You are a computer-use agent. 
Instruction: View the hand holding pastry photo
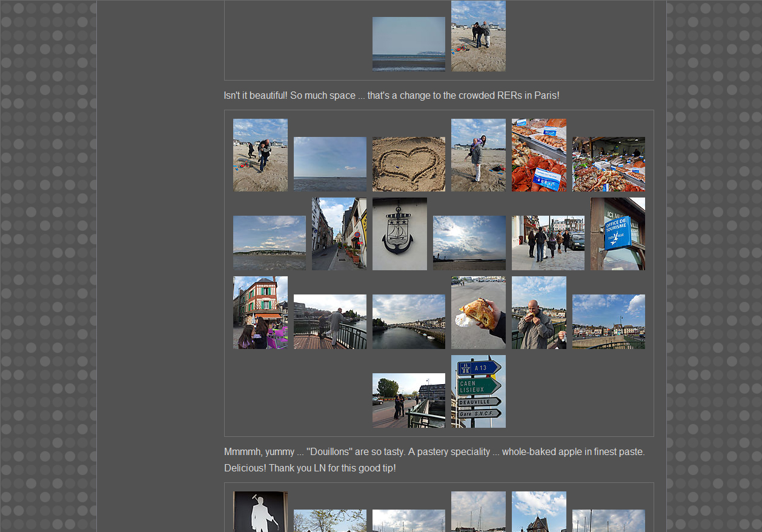[478, 312]
